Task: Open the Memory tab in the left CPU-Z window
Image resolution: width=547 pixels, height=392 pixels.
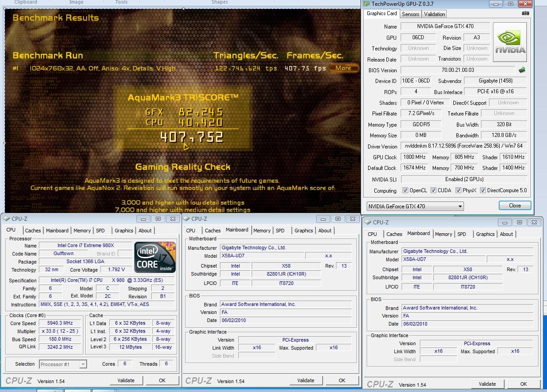Action: pos(82,231)
